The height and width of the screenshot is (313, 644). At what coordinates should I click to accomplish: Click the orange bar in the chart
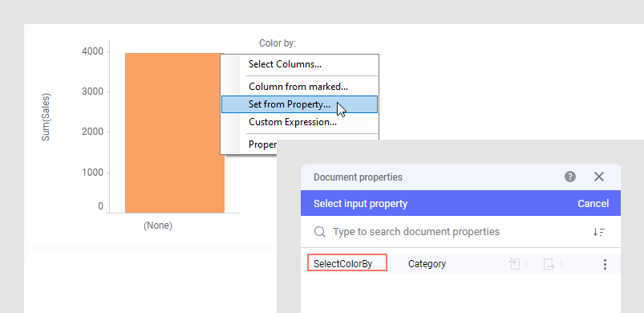tap(175, 132)
